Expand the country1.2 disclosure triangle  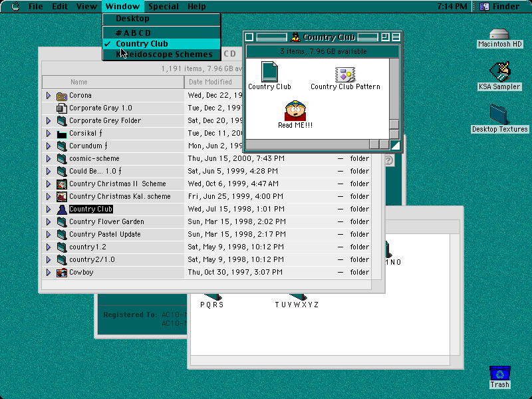click(x=49, y=247)
